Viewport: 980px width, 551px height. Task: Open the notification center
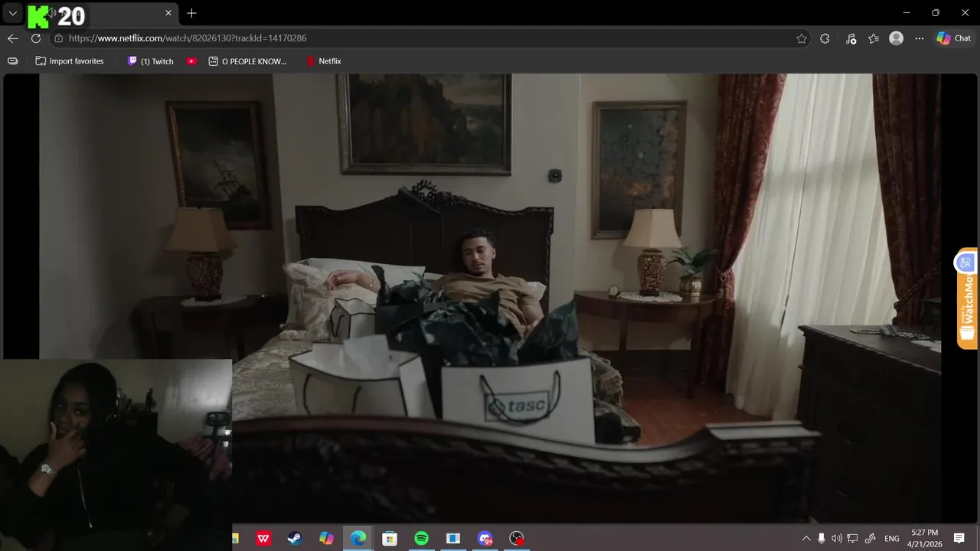pyautogui.click(x=959, y=539)
